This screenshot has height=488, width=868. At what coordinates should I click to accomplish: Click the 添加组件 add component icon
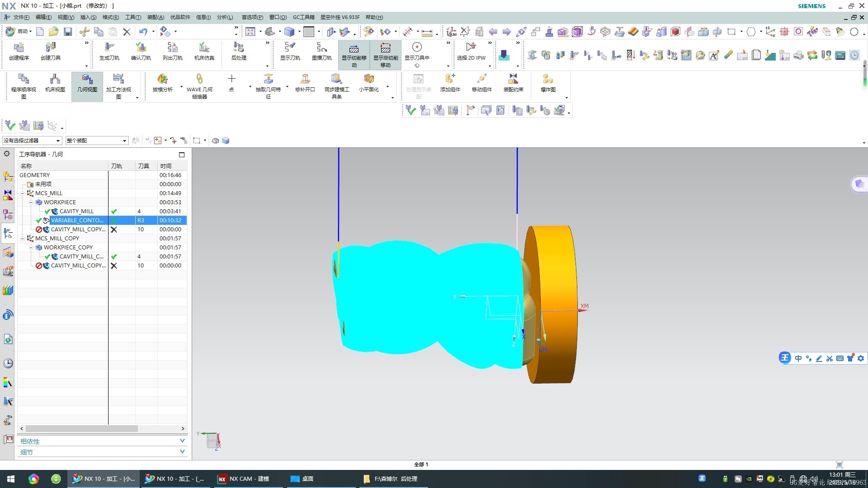(450, 83)
